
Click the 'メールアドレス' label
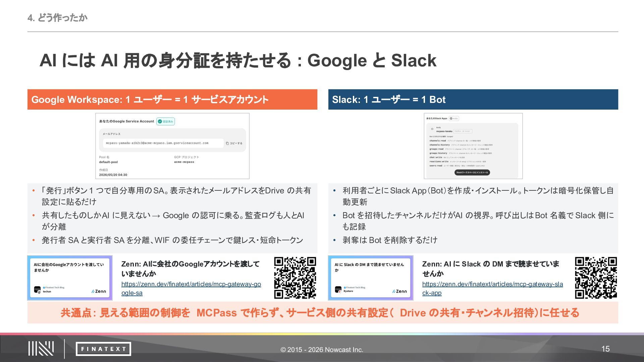pos(111,134)
